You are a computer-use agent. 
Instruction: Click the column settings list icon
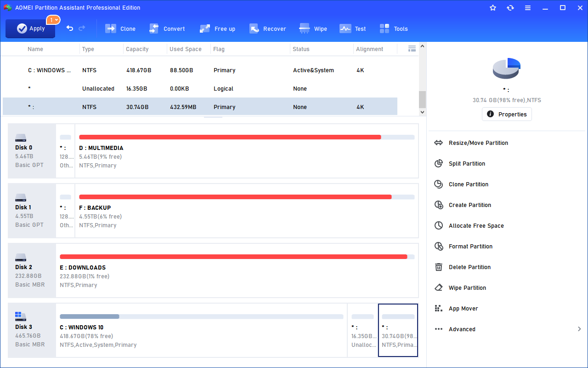[412, 49]
